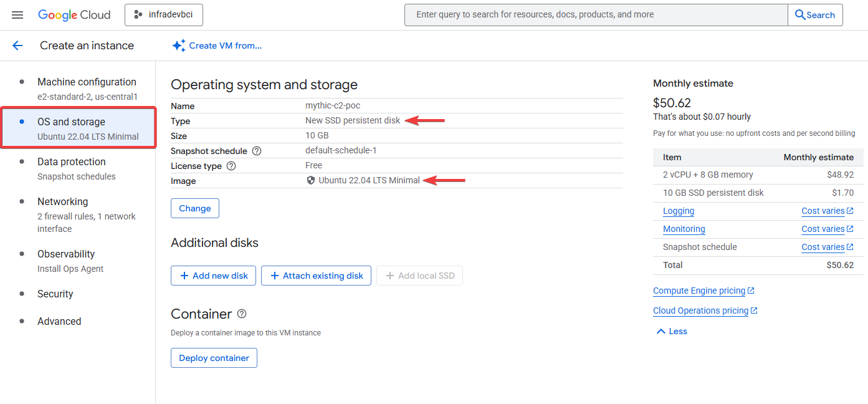Screen dimensions: 868x404
Task: Click the mythic-c2-poc name value
Action: click(333, 105)
